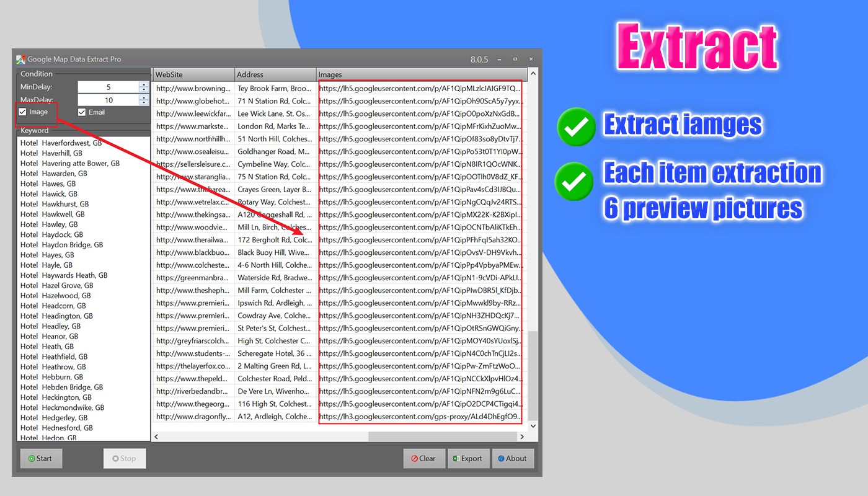
Task: Select the address cell 'De Vere Ln, Wivenho...'
Action: pyautogui.click(x=275, y=391)
